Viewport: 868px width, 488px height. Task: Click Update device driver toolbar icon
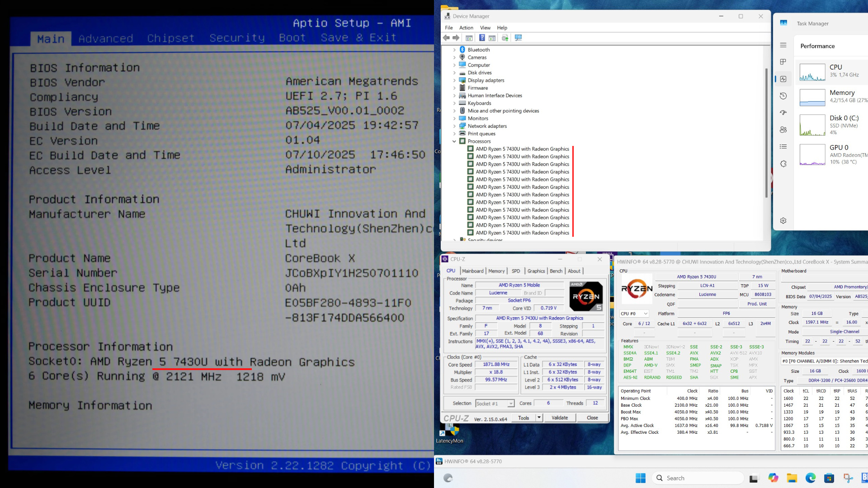click(x=505, y=38)
